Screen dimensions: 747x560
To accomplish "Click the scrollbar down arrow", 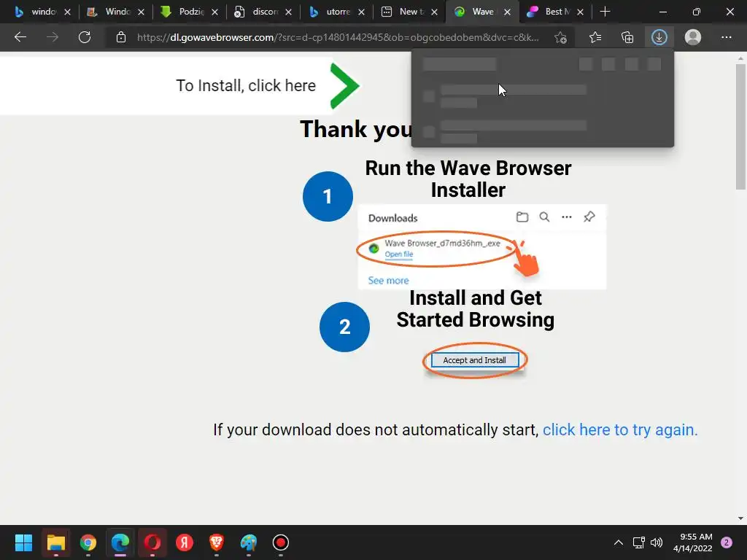I will coord(740,518).
